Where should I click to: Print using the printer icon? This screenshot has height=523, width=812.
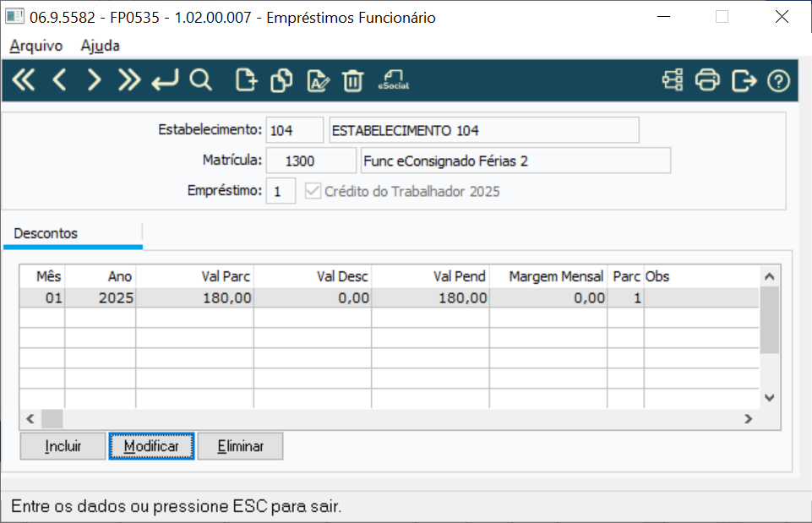tap(707, 80)
